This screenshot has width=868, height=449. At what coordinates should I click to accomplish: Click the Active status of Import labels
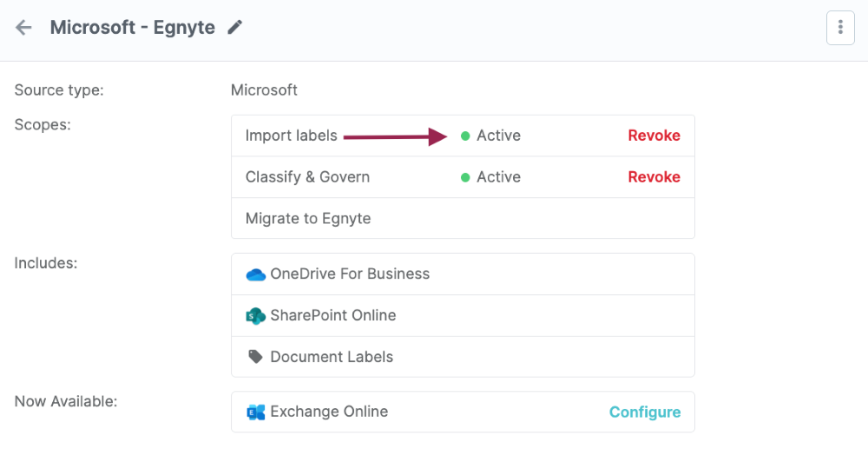(x=499, y=135)
